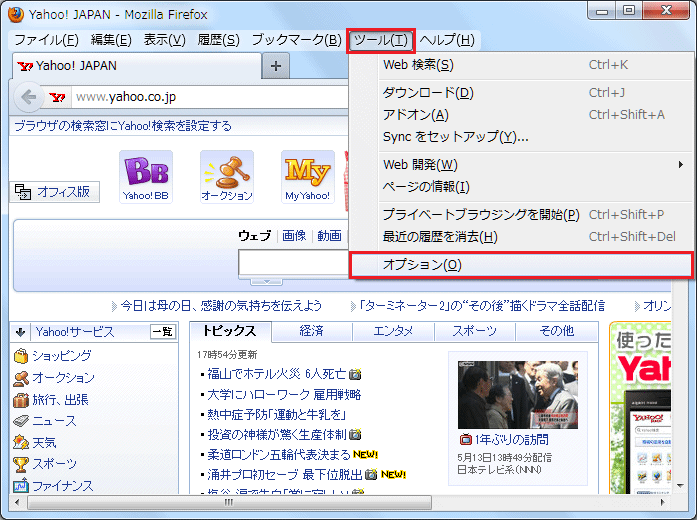Click the weather icon next to 天気
Image resolution: width=697 pixels, height=520 pixels.
[21, 442]
